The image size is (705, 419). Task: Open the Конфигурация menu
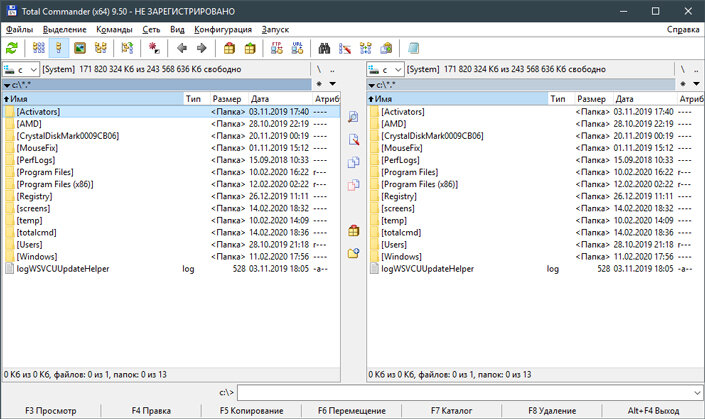pyautogui.click(x=223, y=30)
